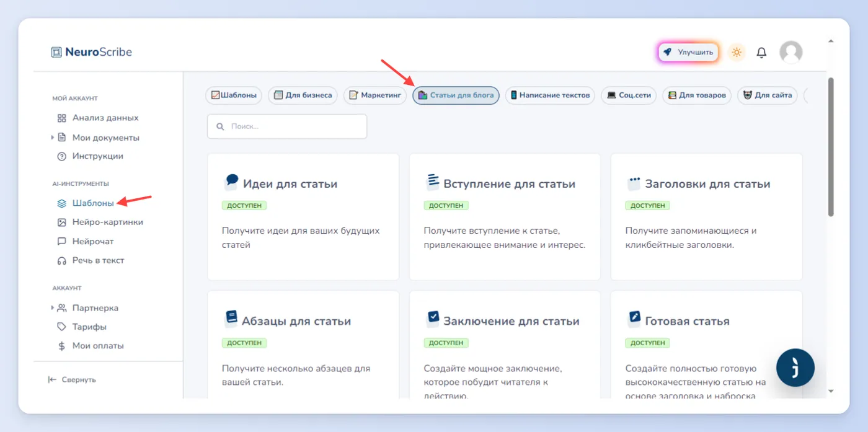This screenshot has width=868, height=432.
Task: Toggle light theme with the sun icon
Action: (x=737, y=53)
